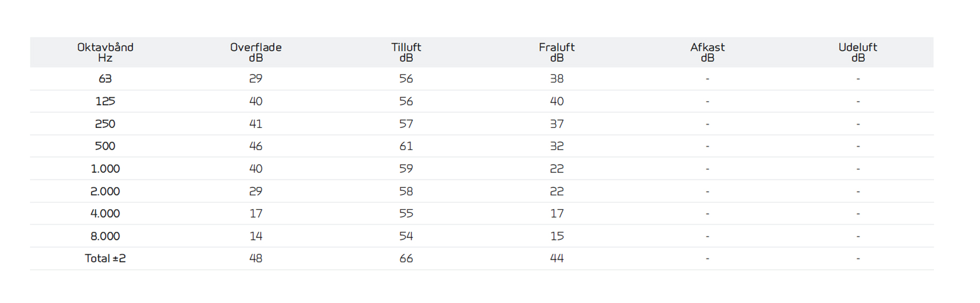The image size is (980, 303).
Task: Click the Tilluft dB column header
Action: point(406,52)
